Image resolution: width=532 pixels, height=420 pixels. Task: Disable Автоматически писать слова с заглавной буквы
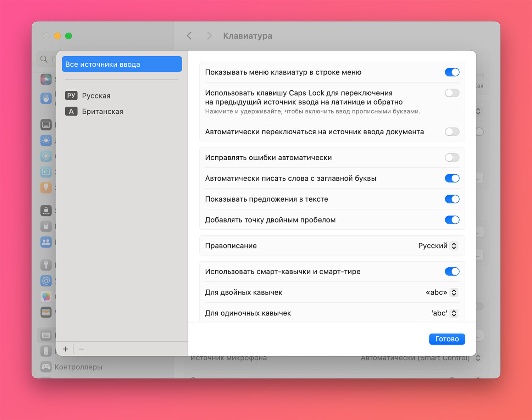[452, 178]
